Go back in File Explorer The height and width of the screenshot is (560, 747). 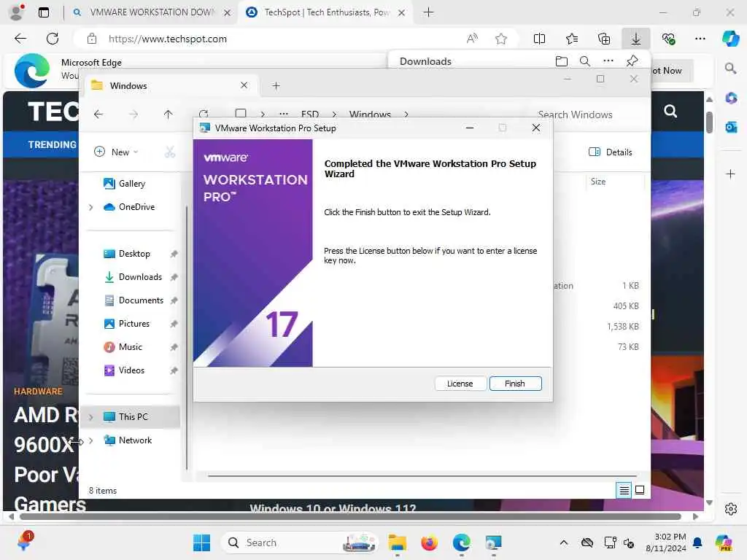[98, 114]
